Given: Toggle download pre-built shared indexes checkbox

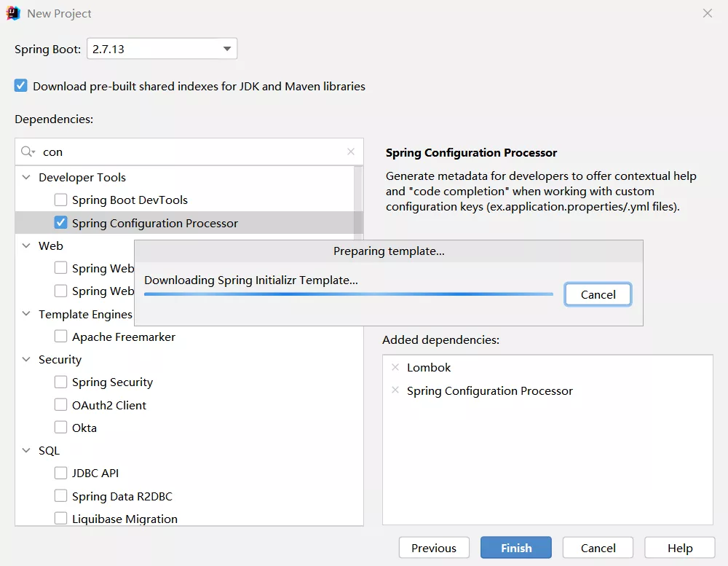Looking at the screenshot, I should point(21,86).
